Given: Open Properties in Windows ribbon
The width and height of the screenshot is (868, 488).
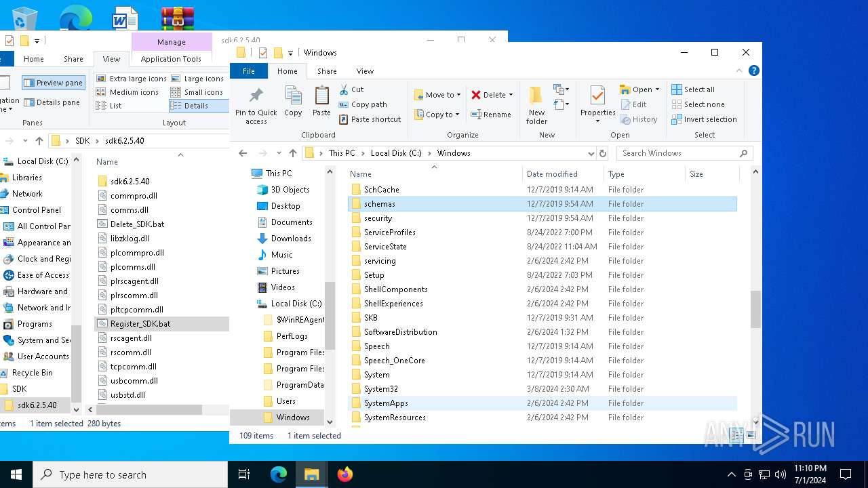Looking at the screenshot, I should pos(597,105).
